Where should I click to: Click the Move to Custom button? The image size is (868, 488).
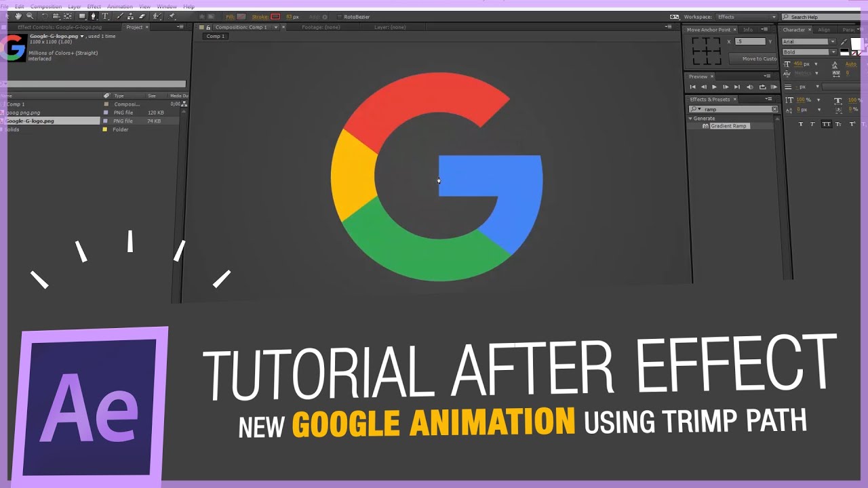(x=753, y=58)
